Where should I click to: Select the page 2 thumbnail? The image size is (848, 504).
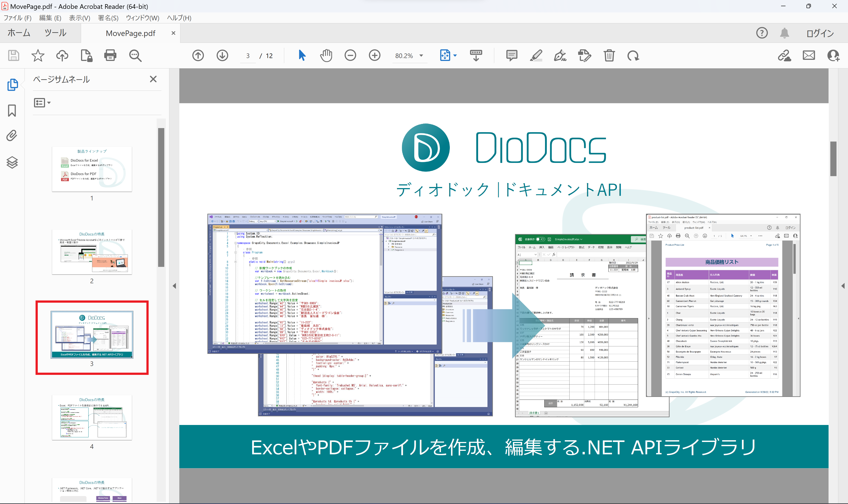92,252
